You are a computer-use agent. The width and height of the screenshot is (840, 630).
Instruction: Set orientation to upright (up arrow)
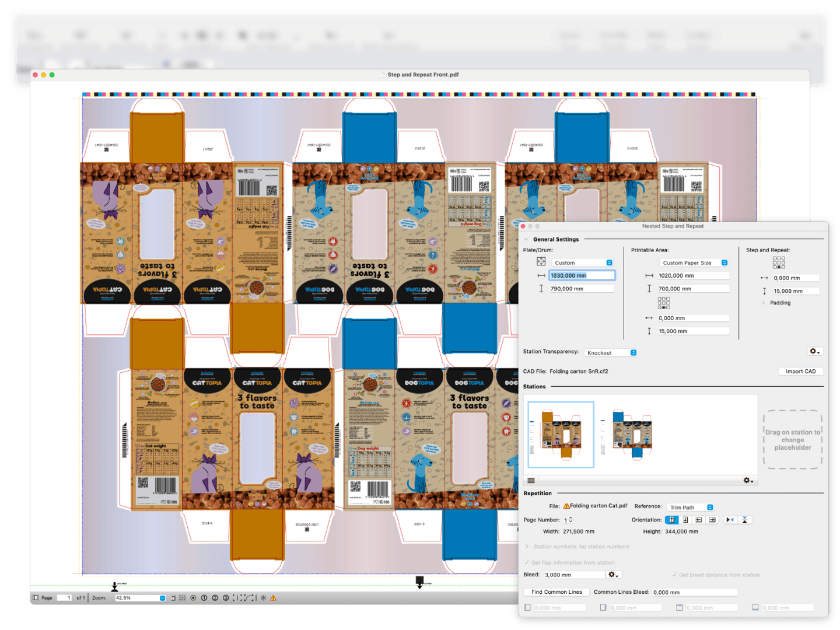pyautogui.click(x=672, y=520)
